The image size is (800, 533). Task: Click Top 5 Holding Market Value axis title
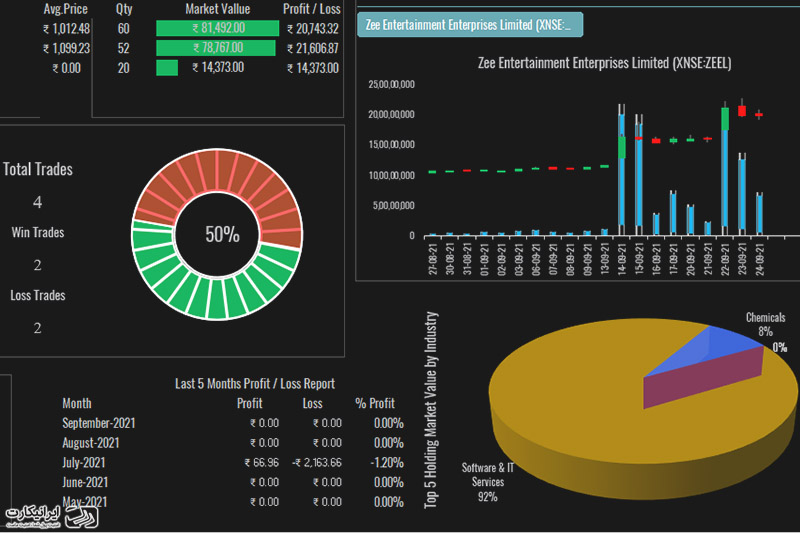431,410
